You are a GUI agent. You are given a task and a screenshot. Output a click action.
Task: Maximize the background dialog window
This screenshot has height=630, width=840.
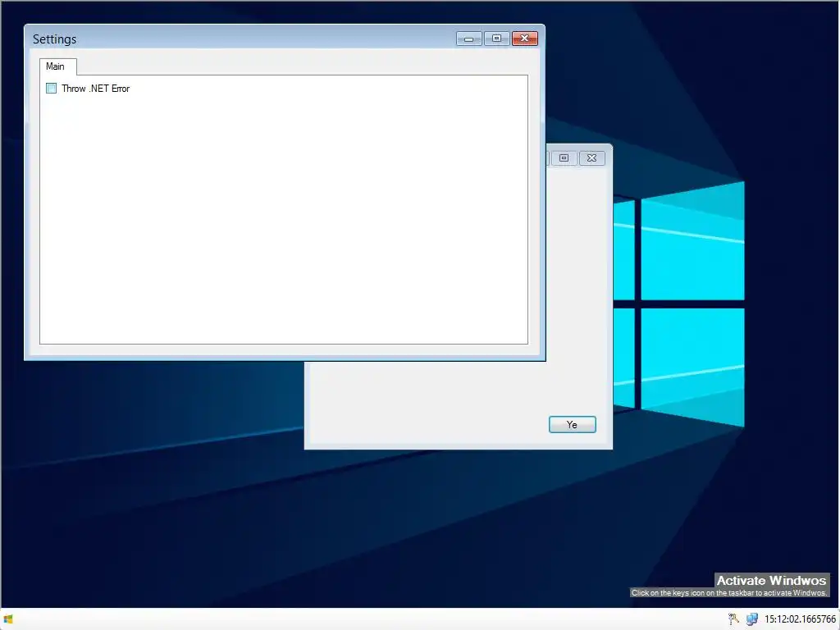point(564,158)
